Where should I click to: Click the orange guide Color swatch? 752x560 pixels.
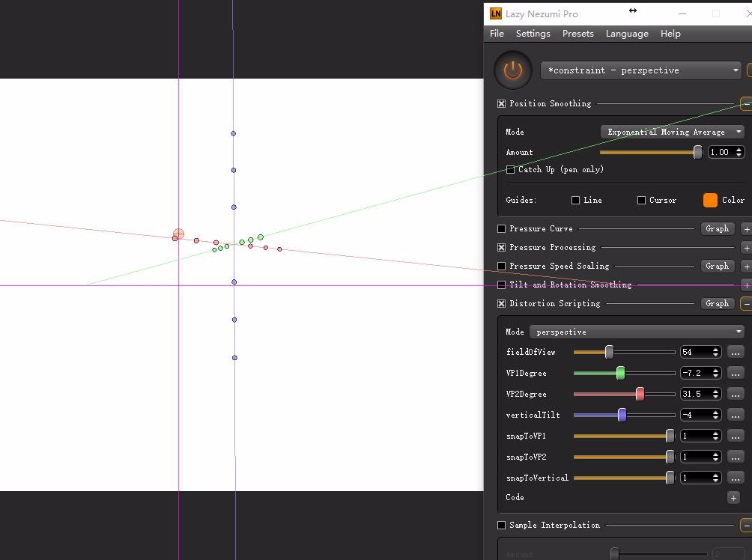(710, 200)
